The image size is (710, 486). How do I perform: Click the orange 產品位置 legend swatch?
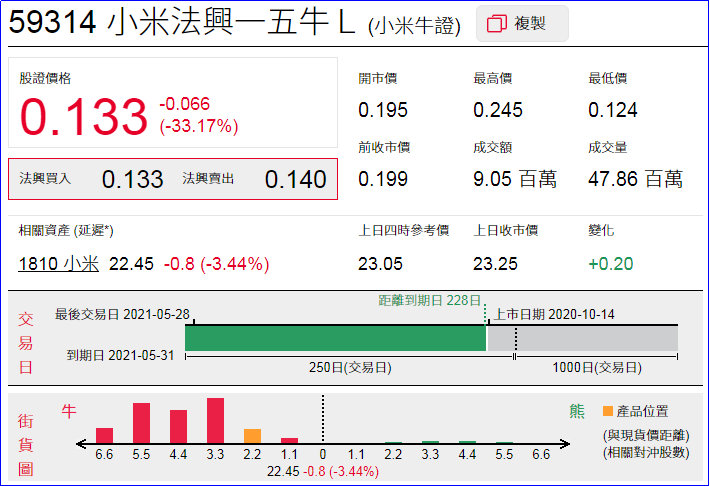click(x=608, y=411)
